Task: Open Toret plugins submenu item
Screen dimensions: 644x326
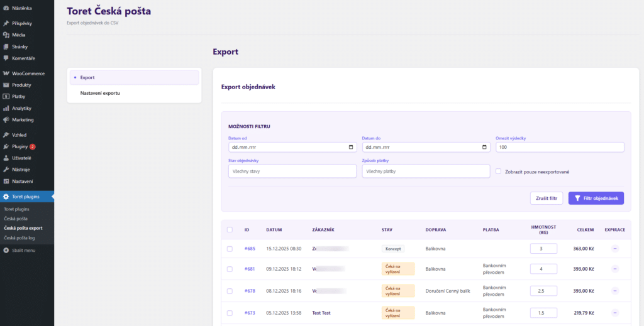Action: pyautogui.click(x=16, y=209)
